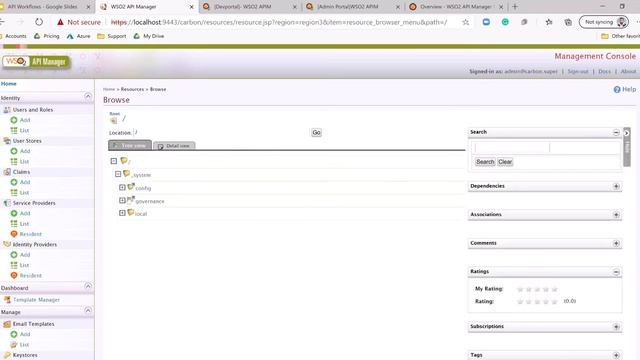Hide the right side panel arrow

[x=627, y=133]
